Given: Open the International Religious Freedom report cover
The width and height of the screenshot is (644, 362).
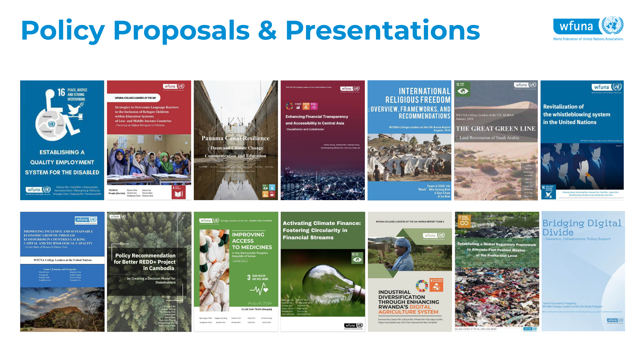Looking at the screenshot, I should pos(409,140).
